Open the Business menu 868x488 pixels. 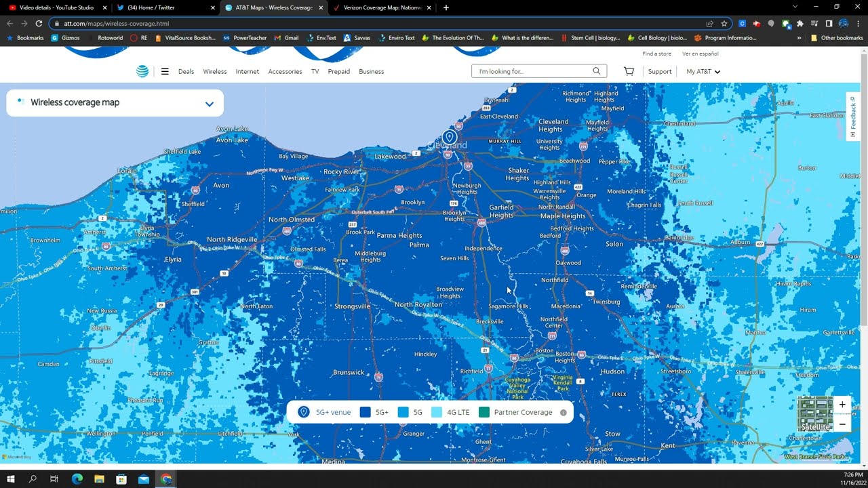371,71
